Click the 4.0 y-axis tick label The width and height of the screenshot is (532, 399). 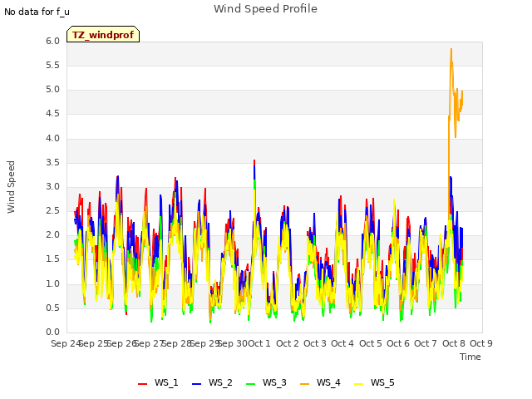[52, 139]
